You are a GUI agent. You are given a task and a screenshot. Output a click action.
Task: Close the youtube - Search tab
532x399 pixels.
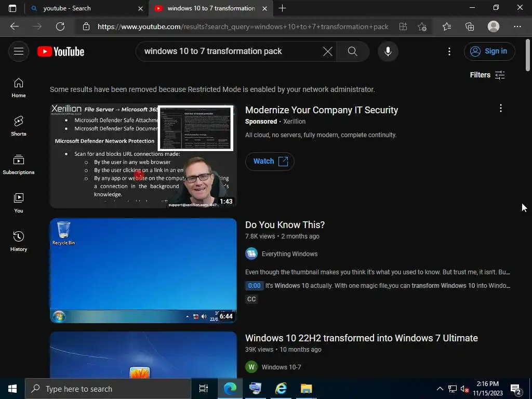coord(140,8)
